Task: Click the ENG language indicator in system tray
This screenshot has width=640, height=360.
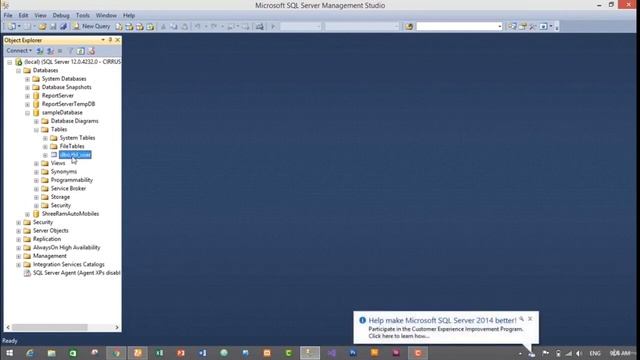Action: 595,353
